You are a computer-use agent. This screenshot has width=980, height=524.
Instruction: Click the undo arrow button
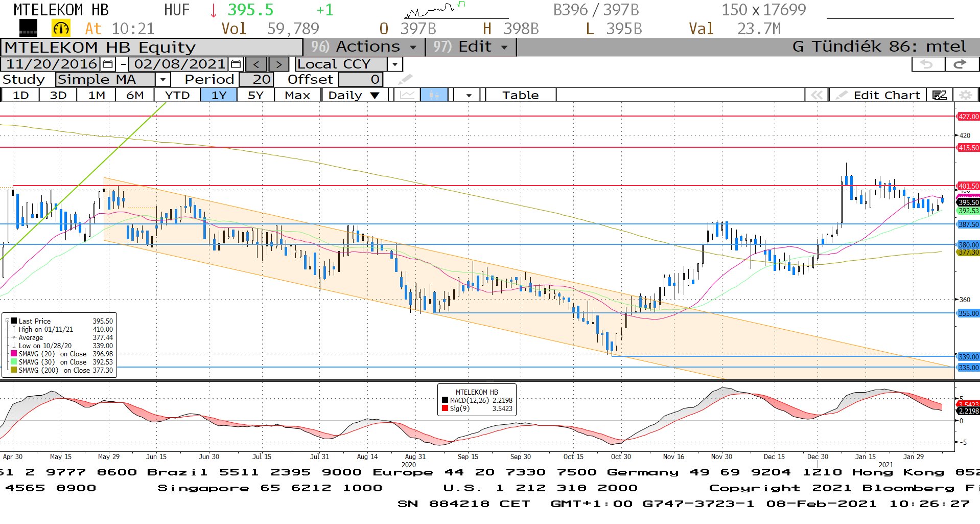pyautogui.click(x=927, y=64)
